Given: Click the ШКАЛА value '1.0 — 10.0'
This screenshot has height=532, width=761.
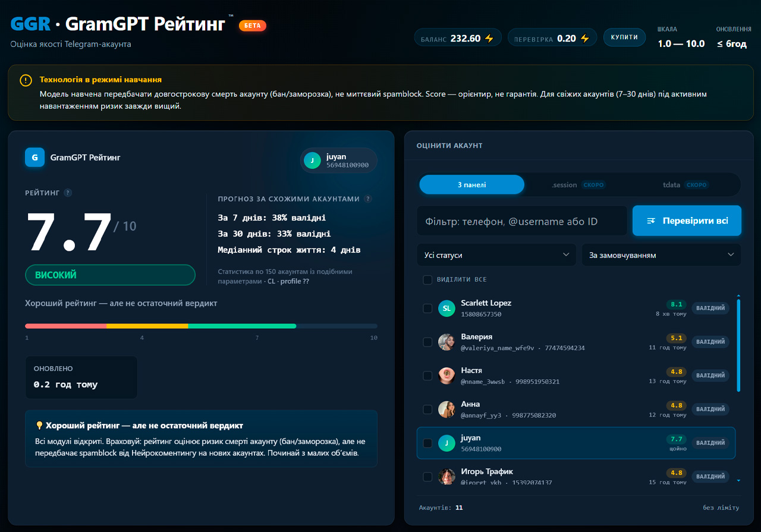Looking at the screenshot, I should (x=681, y=43).
